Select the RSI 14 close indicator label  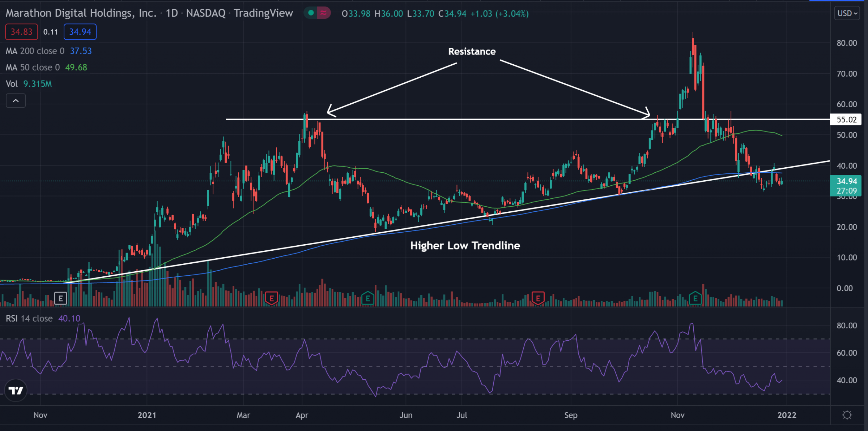click(x=29, y=318)
